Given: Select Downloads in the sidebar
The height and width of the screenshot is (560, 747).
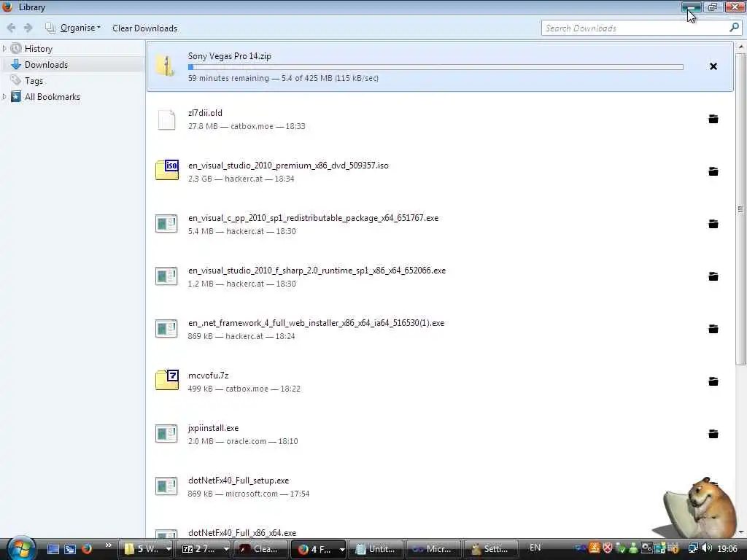Looking at the screenshot, I should point(46,65).
